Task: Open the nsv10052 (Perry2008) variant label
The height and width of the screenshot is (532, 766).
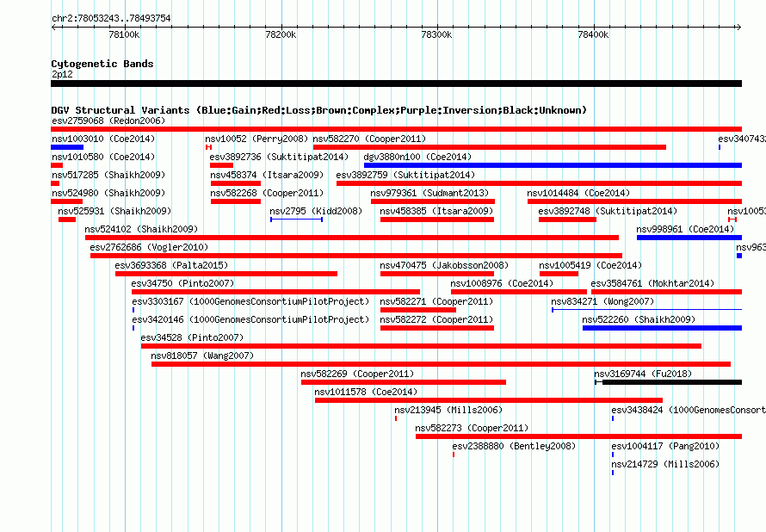Action: (256, 139)
